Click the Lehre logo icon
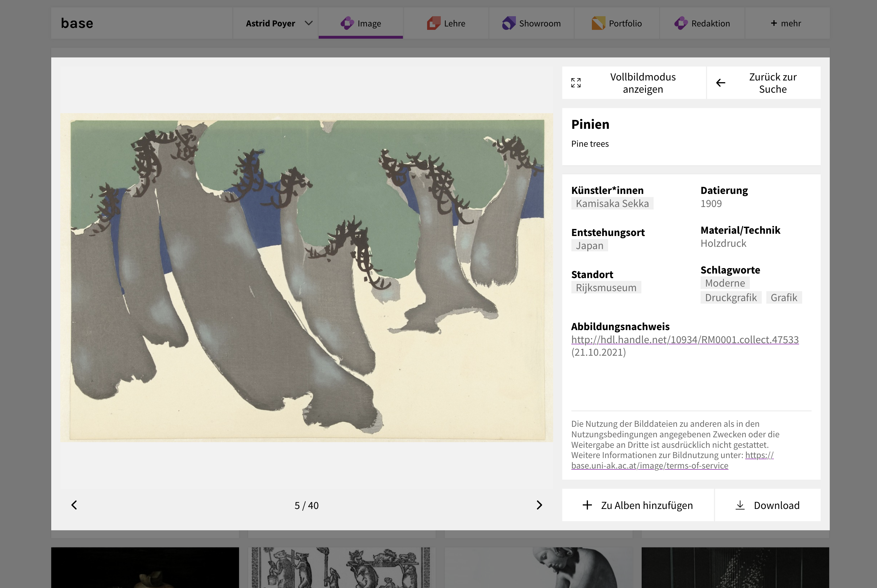The image size is (877, 588). pyautogui.click(x=433, y=23)
